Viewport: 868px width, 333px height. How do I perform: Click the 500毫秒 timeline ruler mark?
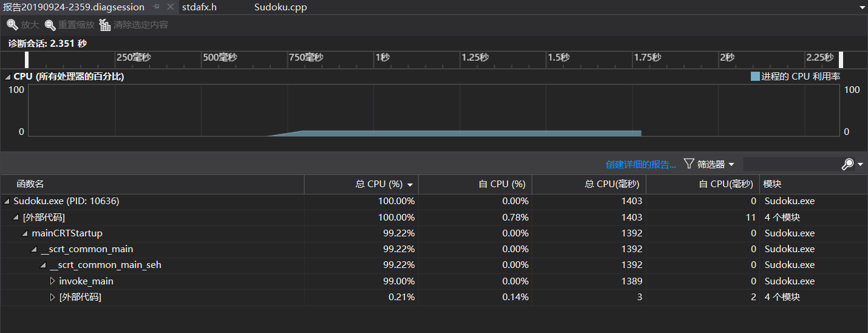[220, 58]
